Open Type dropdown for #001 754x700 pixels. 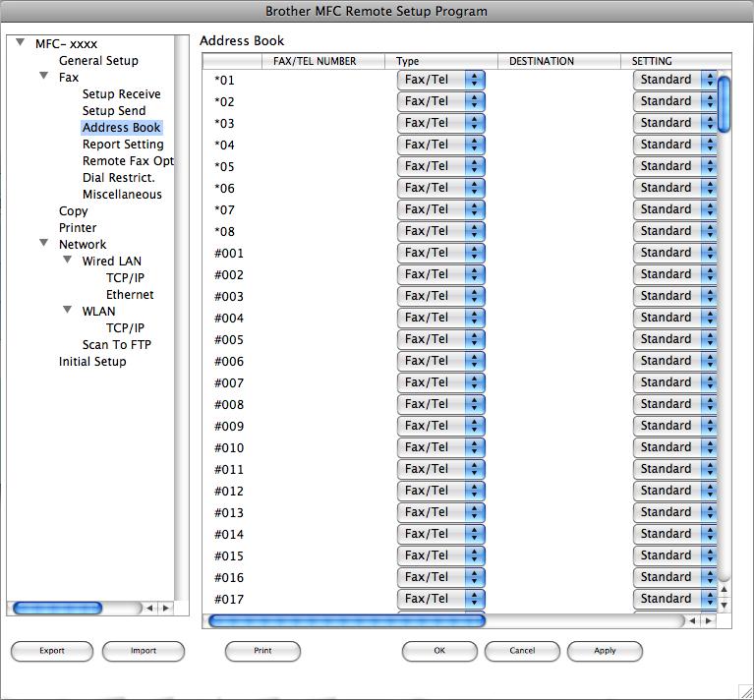[441, 253]
